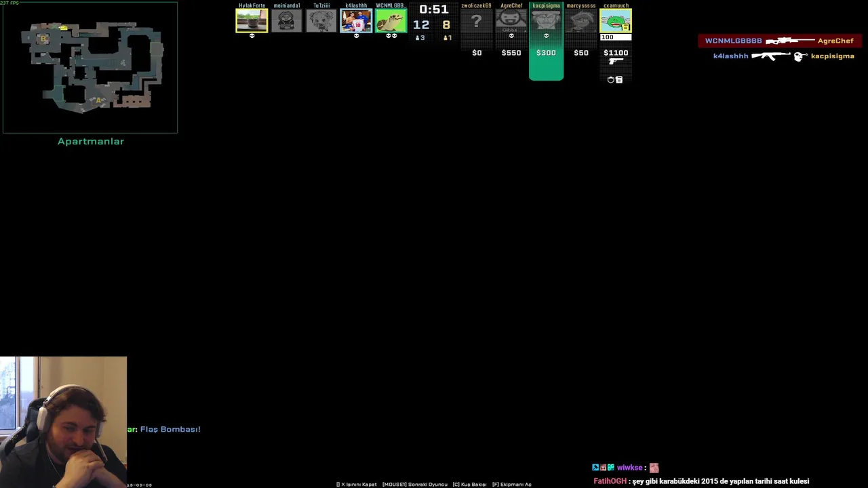The height and width of the screenshot is (488, 868).
Task: Click bombsite B marker on minimap
Action: point(44,39)
